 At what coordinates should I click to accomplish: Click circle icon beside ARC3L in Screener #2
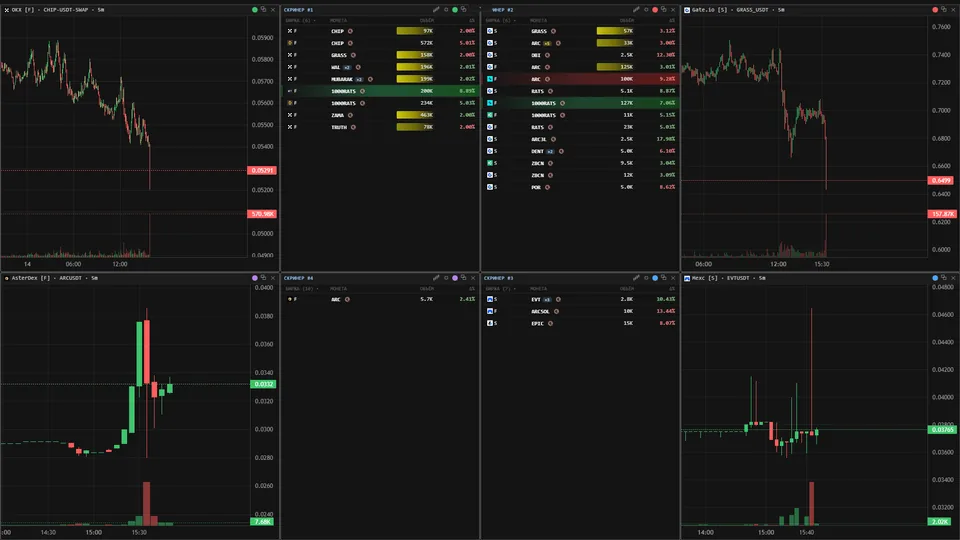pos(553,139)
